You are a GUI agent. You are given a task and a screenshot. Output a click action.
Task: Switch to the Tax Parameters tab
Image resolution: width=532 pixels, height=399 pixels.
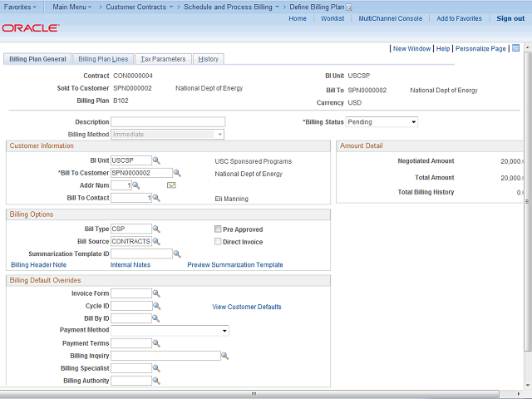163,59
